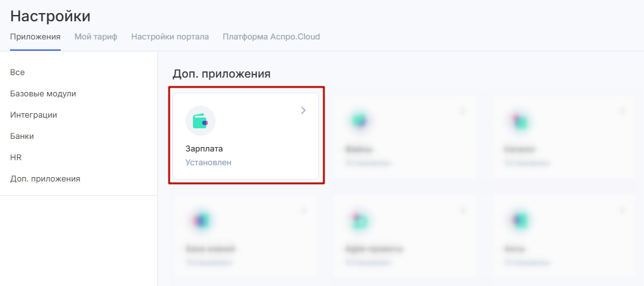The image size is (644, 286).
Task: Click the blurred app icon right of Зарплата
Action: click(x=360, y=121)
